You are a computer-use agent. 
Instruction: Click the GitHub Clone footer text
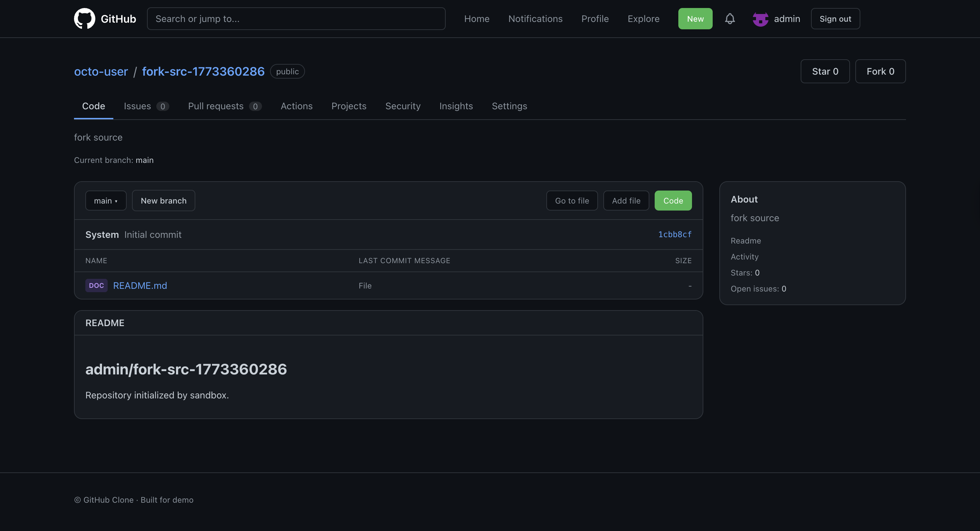coord(134,500)
